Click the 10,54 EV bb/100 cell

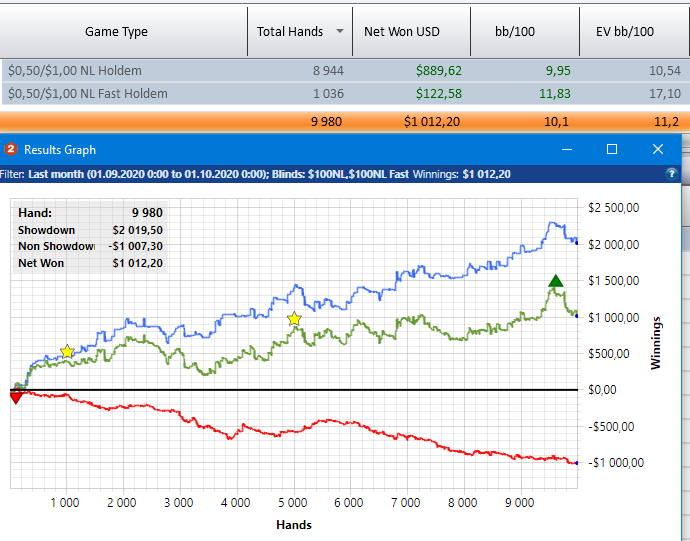665,70
